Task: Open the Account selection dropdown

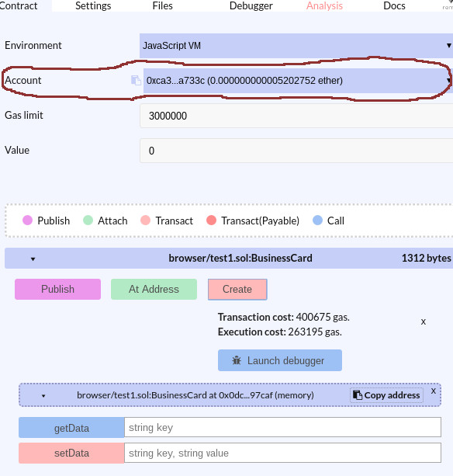Action: tap(298, 81)
